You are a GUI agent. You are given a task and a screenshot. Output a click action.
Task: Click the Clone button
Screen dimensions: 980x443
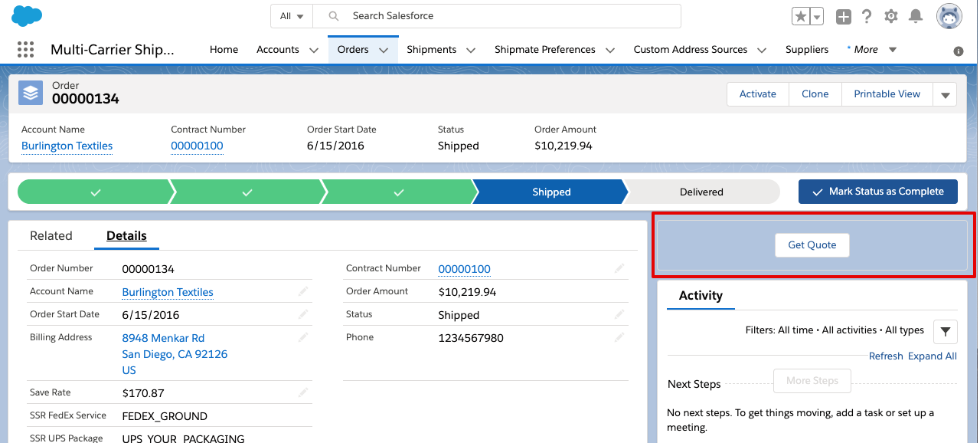(815, 94)
